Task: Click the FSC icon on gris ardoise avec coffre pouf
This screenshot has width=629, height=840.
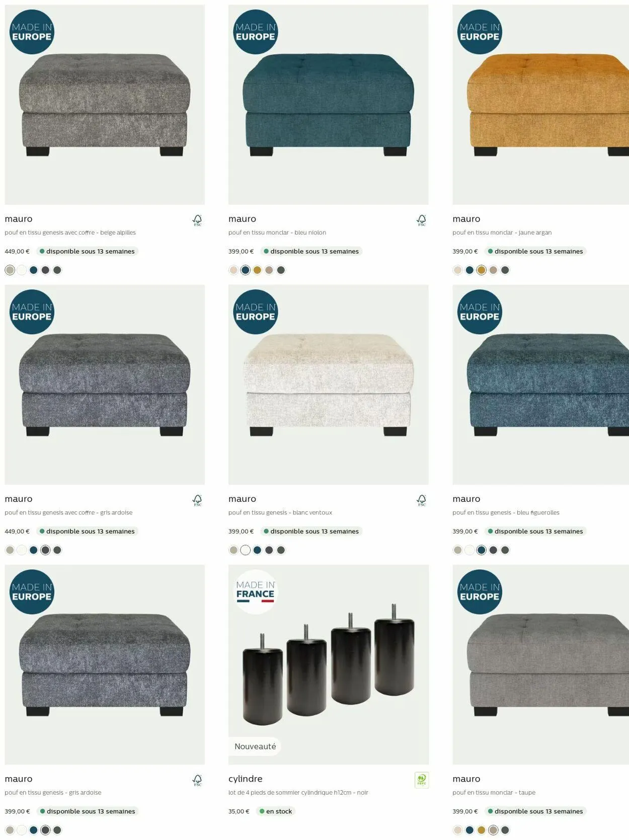Action: click(x=197, y=500)
